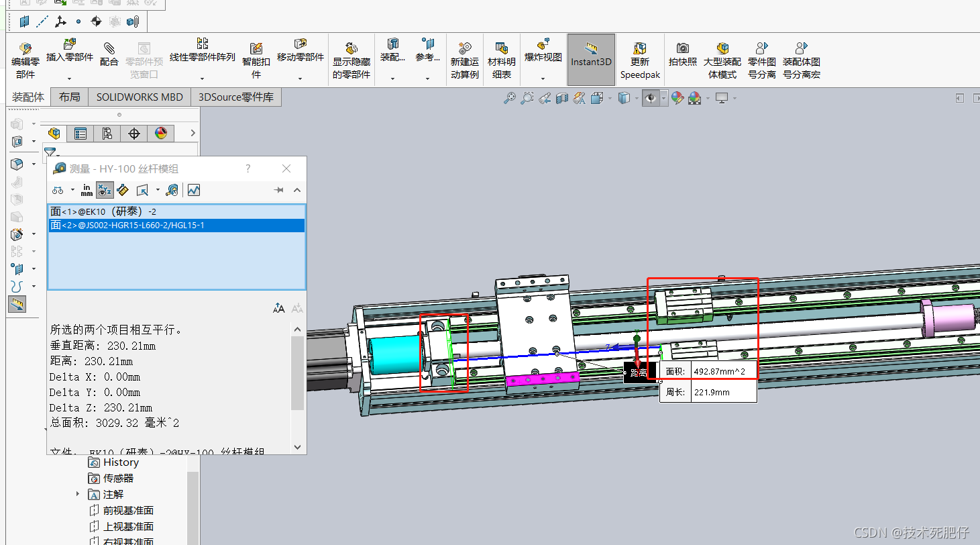
Task: Click 显示隐藏的零部件 show hidden components
Action: pos(351,60)
